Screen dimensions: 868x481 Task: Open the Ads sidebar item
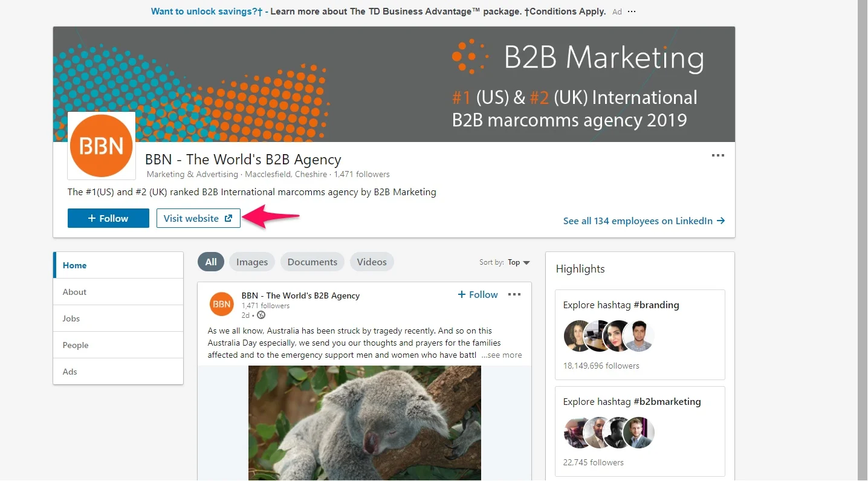click(118, 372)
